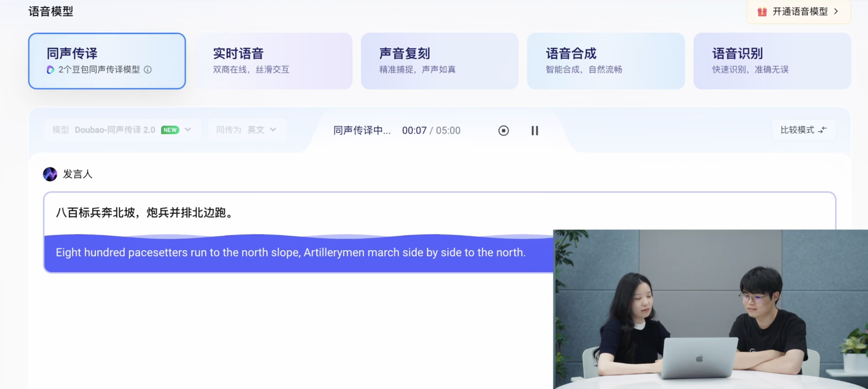
Task: Click the video thumbnail of two presenters
Action: [710, 309]
